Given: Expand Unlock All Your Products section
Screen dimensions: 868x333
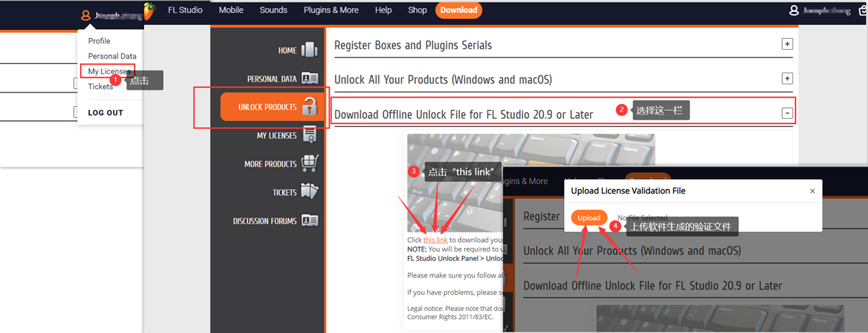Looking at the screenshot, I should point(787,78).
